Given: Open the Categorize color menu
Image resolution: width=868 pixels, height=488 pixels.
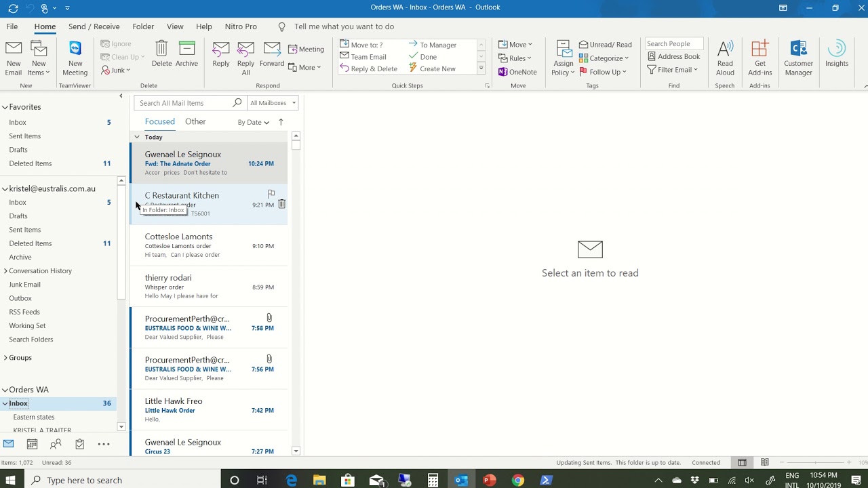Looking at the screenshot, I should pos(604,58).
